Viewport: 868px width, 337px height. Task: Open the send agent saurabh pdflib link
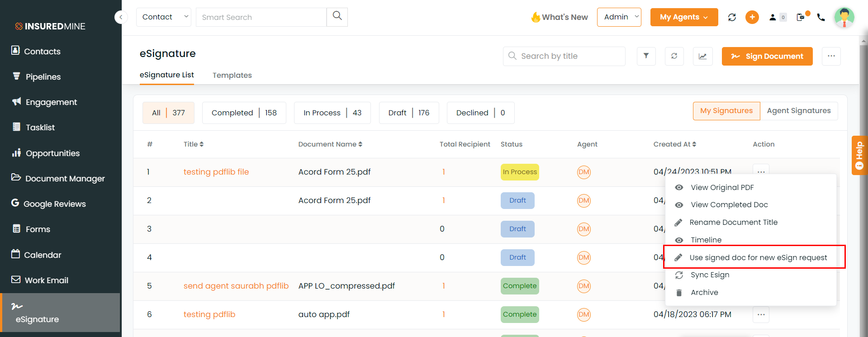[236, 286]
